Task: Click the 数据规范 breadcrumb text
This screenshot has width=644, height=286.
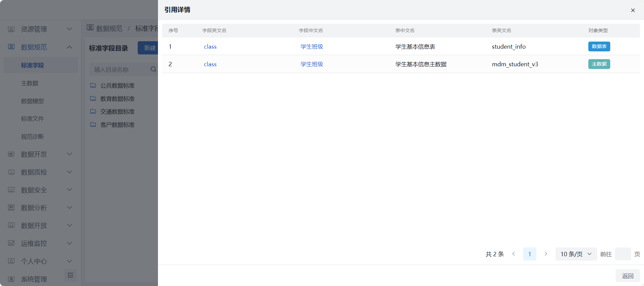Action: (109, 28)
